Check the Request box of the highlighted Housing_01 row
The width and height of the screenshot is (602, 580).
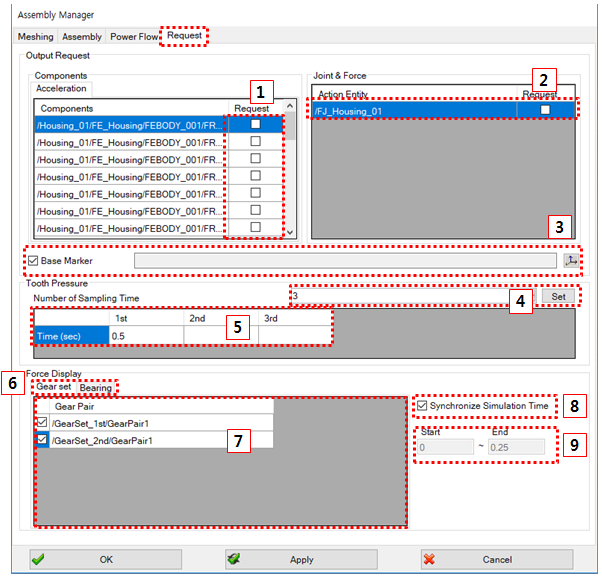(255, 124)
